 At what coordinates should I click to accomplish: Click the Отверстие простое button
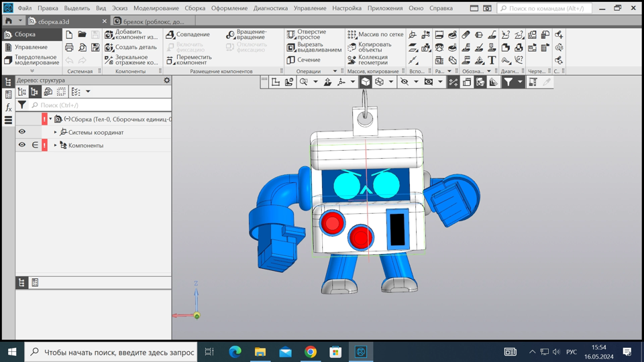(307, 34)
